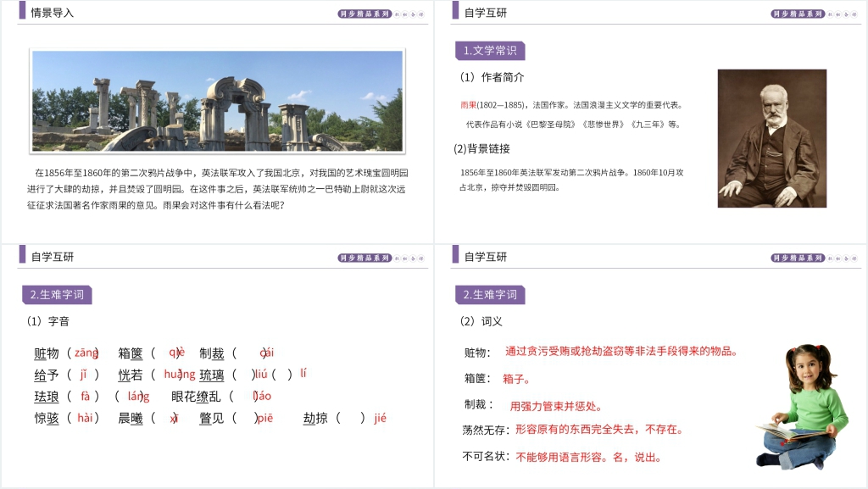868x489 pixels.
Task: Click the 箱箧: term in the 词义 slide
Action: coord(477,378)
